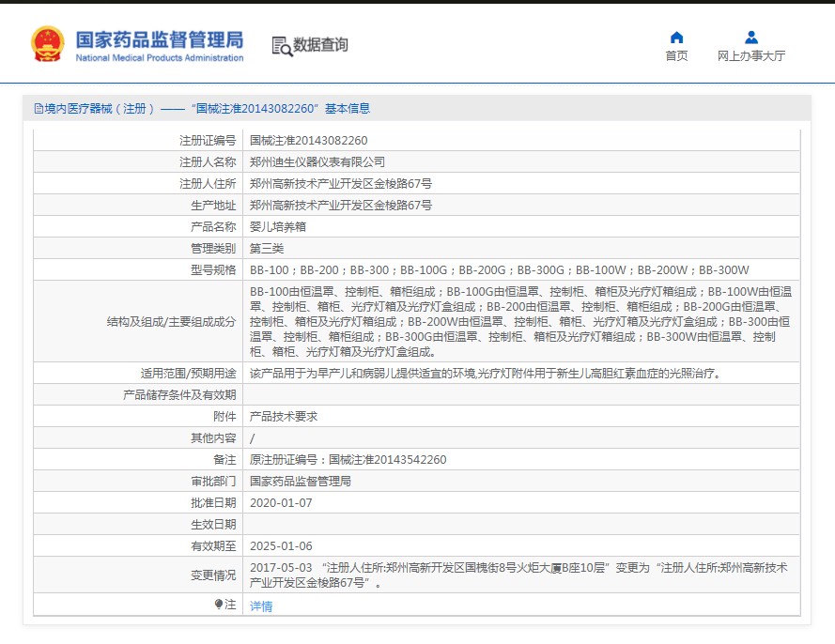Click approval date 2020-01-07
Screen dimensions: 835x644
281,503
